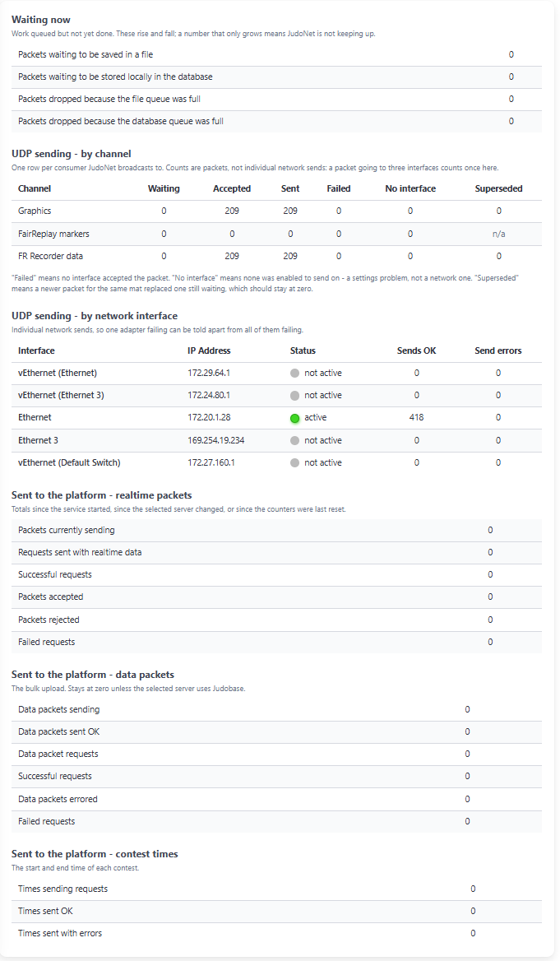Click the Sends OK value 418

tap(417, 417)
